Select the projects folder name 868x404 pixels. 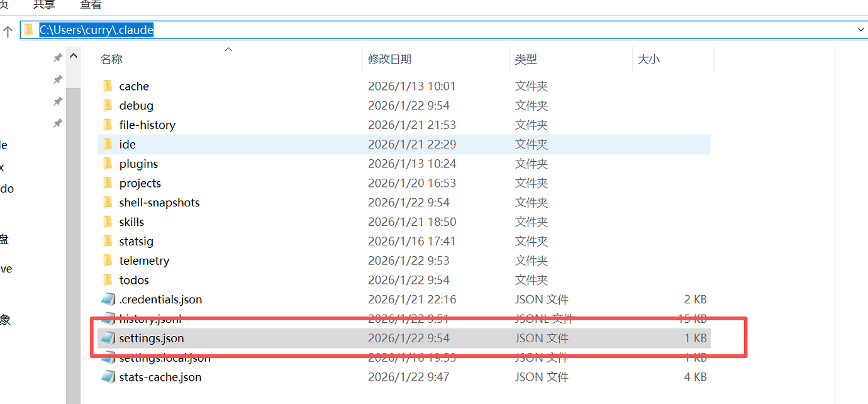(140, 183)
